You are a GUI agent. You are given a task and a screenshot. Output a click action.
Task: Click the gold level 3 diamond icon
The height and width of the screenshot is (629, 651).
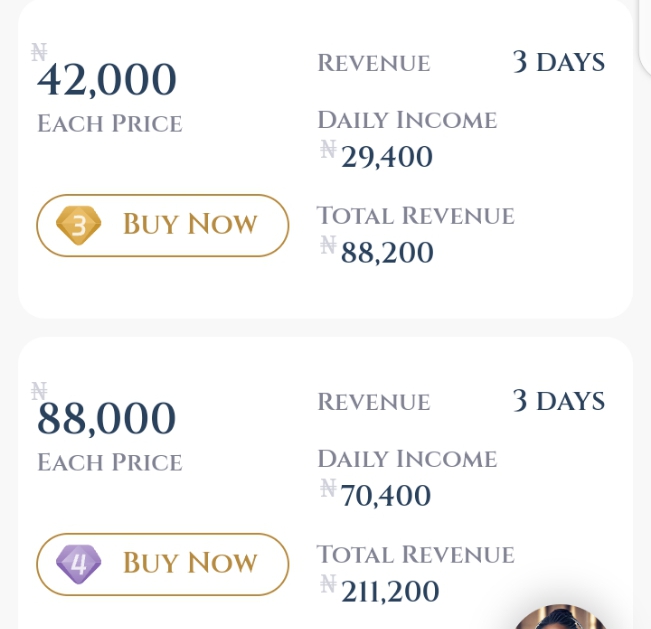[x=78, y=225]
